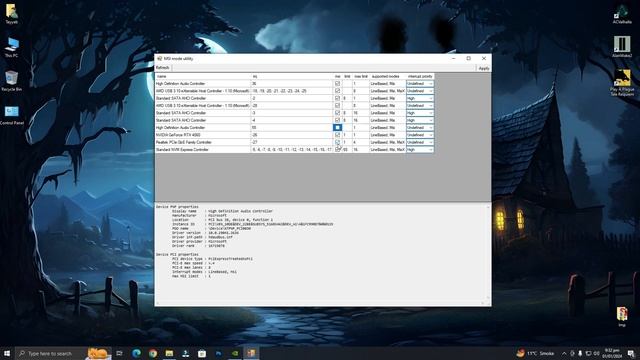Open the Windows Start menu
Screen dimensions: 640x360
[x=7, y=353]
